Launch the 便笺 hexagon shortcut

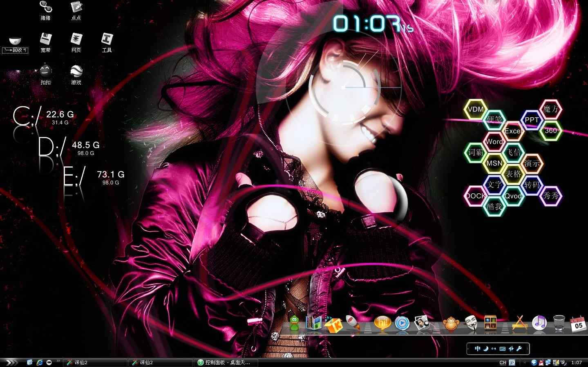(494, 119)
